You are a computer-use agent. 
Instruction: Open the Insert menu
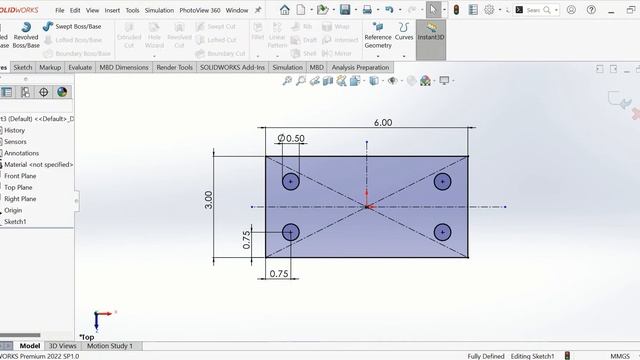tap(112, 10)
